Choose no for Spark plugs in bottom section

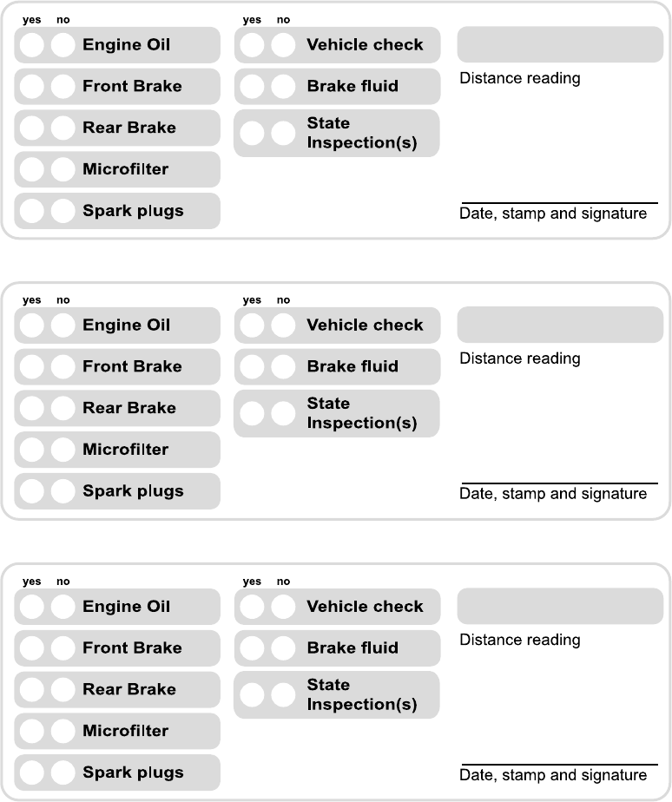(x=63, y=772)
